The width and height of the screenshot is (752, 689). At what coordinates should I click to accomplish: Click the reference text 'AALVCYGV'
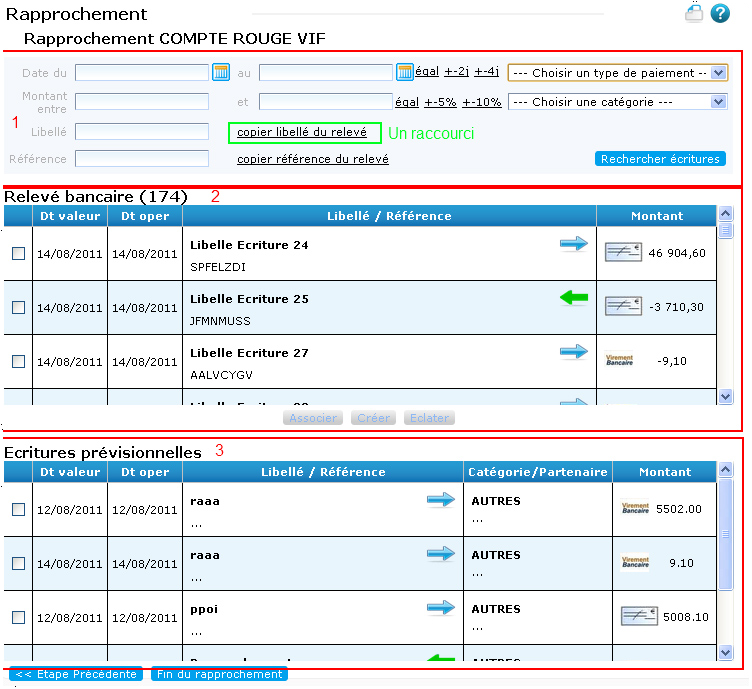click(x=221, y=375)
